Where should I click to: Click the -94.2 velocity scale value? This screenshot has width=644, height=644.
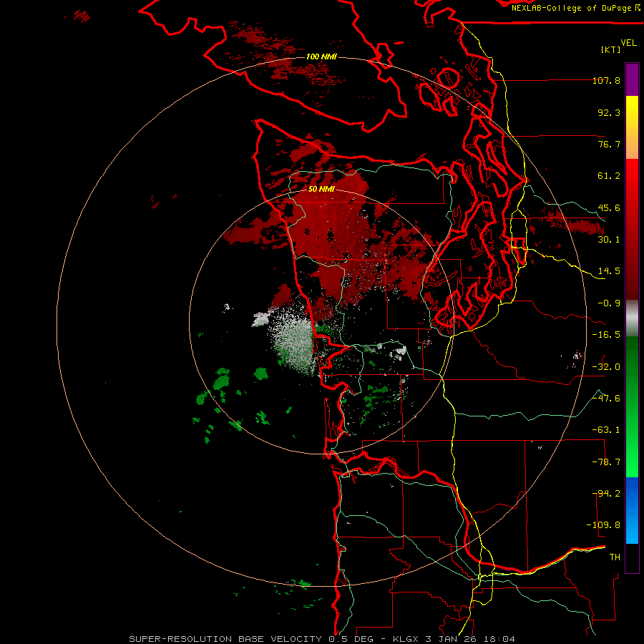(x=606, y=493)
